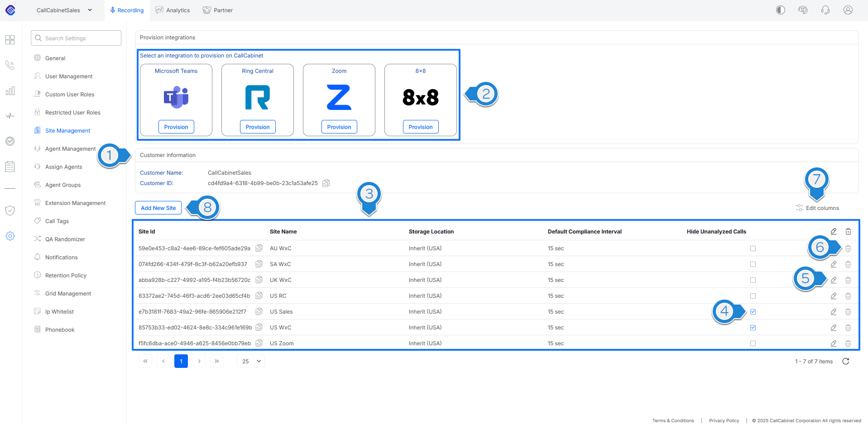The image size is (868, 424).
Task: Click the header trash icon
Action: tap(848, 232)
